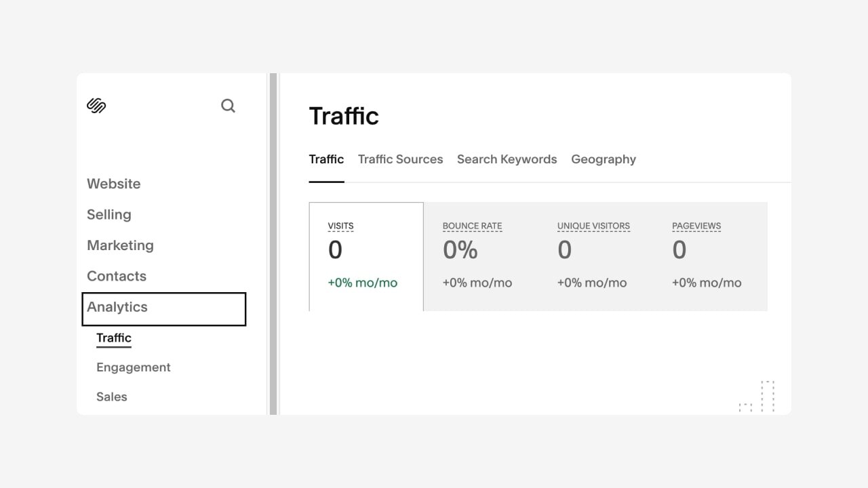868x488 pixels.
Task: Go to the Selling section
Action: tap(109, 214)
